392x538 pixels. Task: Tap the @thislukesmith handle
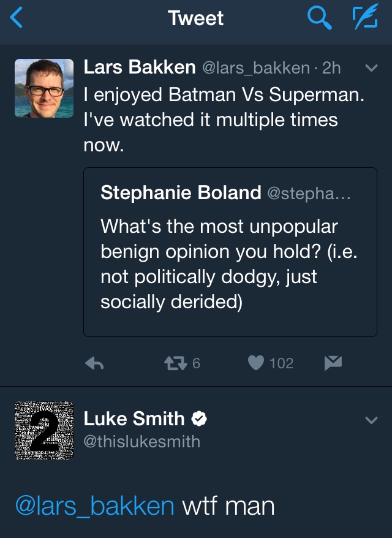click(x=142, y=441)
